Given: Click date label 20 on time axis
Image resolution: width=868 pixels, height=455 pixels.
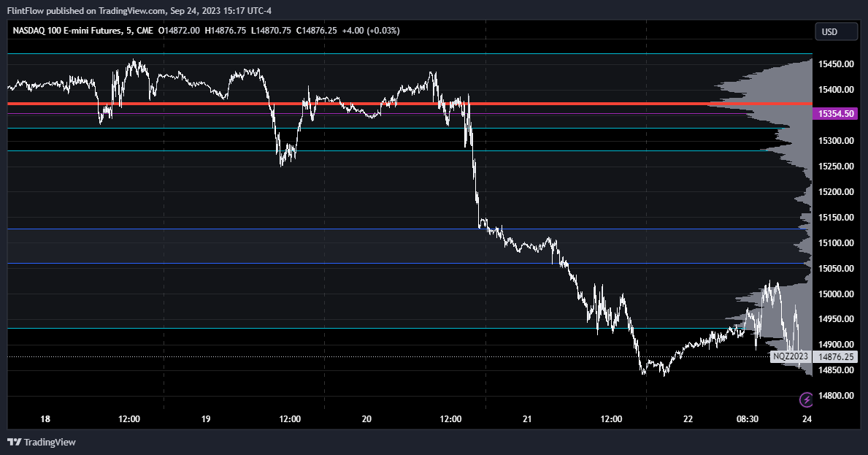Looking at the screenshot, I should (366, 419).
